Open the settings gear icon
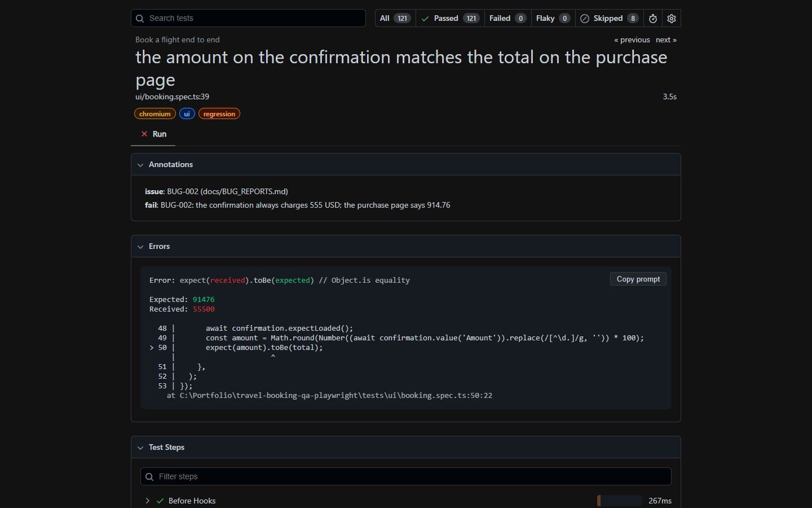 click(672, 19)
